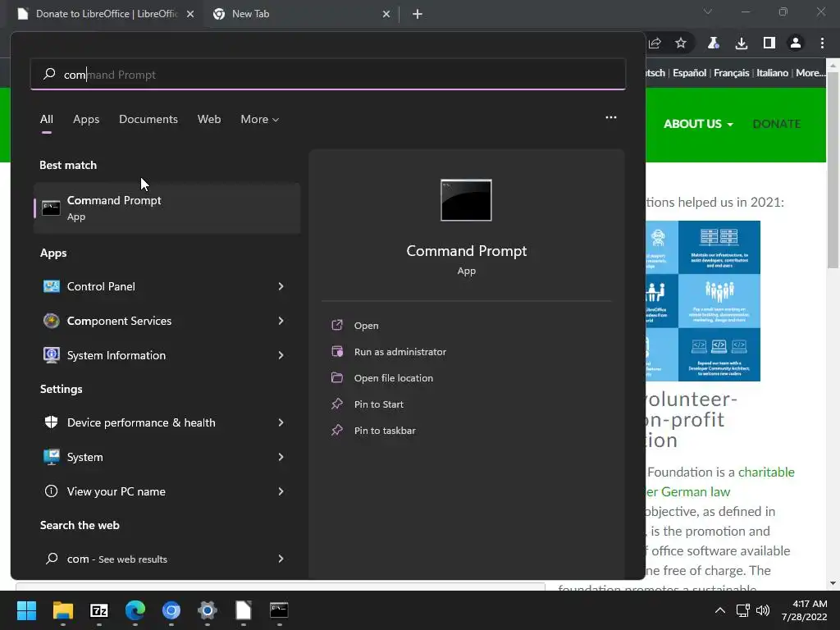Switch page language to Italiano

[772, 73]
